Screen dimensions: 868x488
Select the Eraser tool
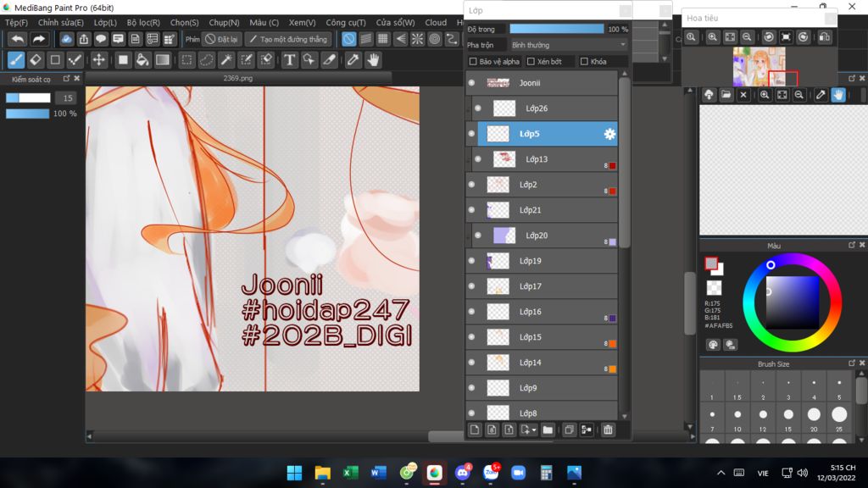(36, 60)
